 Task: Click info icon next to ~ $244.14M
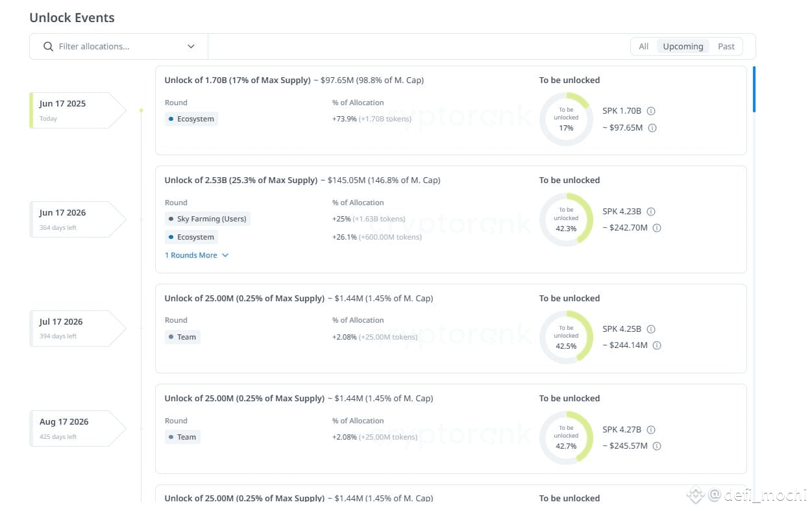click(x=657, y=345)
